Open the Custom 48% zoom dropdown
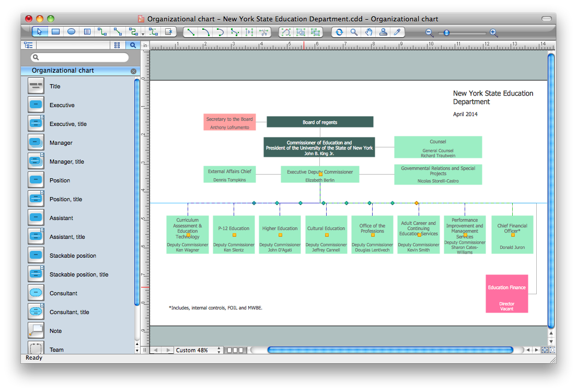Screen dimensions: 577x392 [x=220, y=350]
